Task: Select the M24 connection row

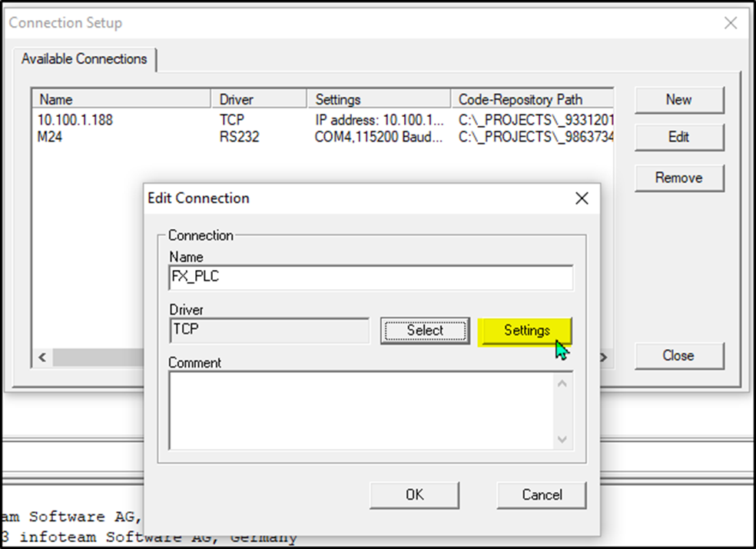Action: tap(323, 137)
